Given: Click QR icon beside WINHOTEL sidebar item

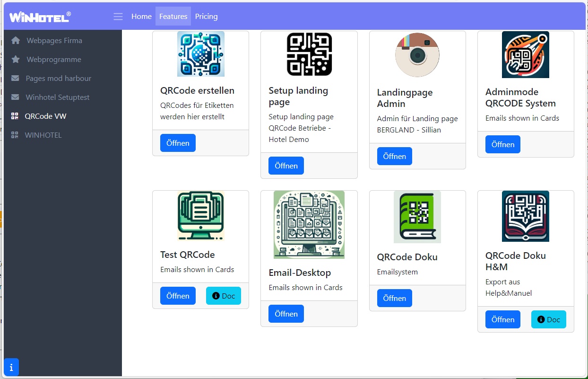Looking at the screenshot, I should (15, 135).
